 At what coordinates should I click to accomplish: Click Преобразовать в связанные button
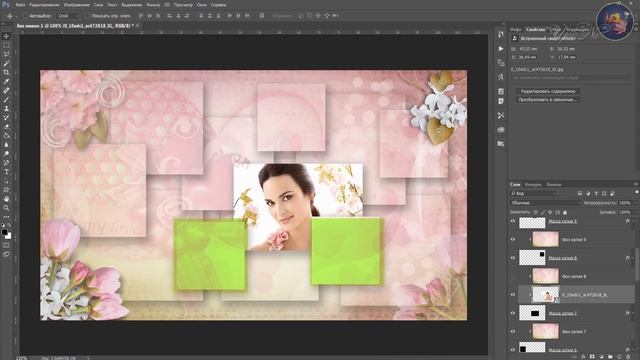pos(548,100)
